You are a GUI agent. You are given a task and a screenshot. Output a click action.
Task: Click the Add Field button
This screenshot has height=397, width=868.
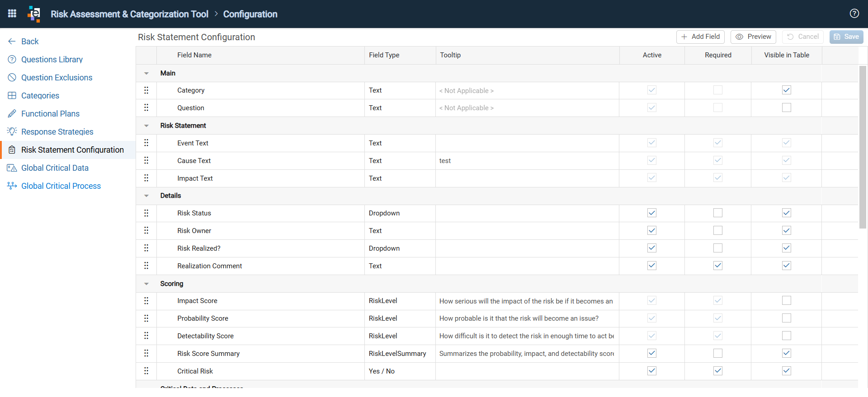tap(700, 37)
